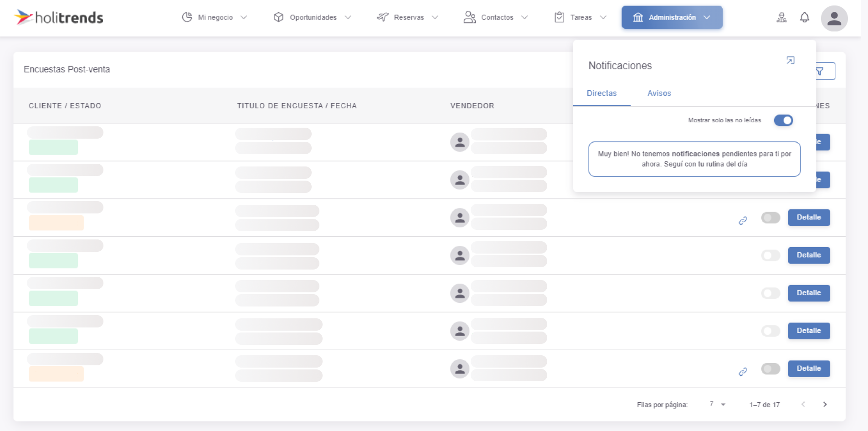This screenshot has width=868, height=431.
Task: Toggle Mostrar solo las no leídas switch
Action: [x=783, y=120]
